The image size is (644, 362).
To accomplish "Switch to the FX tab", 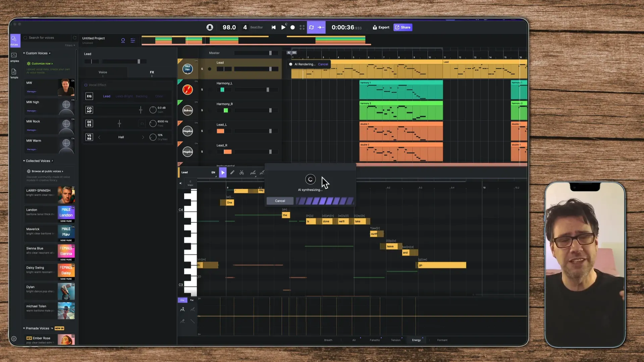I will coord(152,72).
